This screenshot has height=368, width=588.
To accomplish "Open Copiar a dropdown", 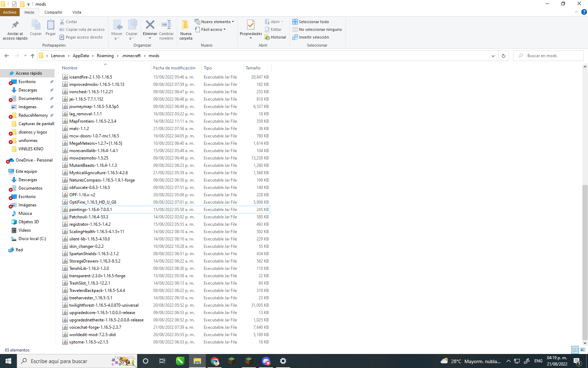I will click(132, 30).
